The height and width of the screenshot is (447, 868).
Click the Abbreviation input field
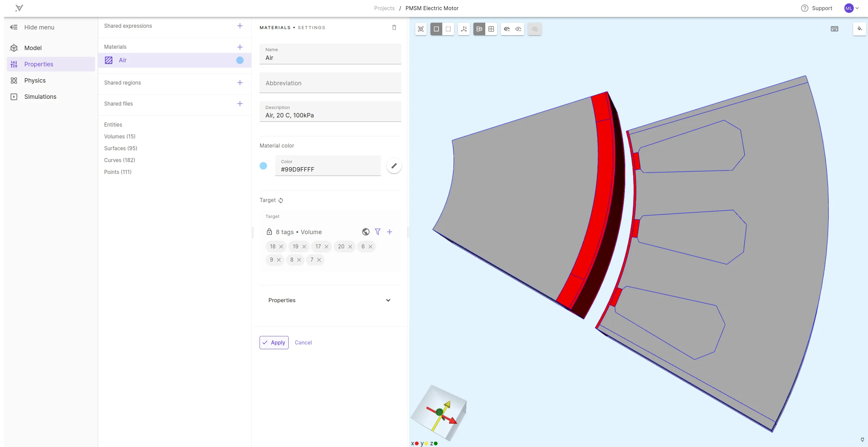coord(330,83)
